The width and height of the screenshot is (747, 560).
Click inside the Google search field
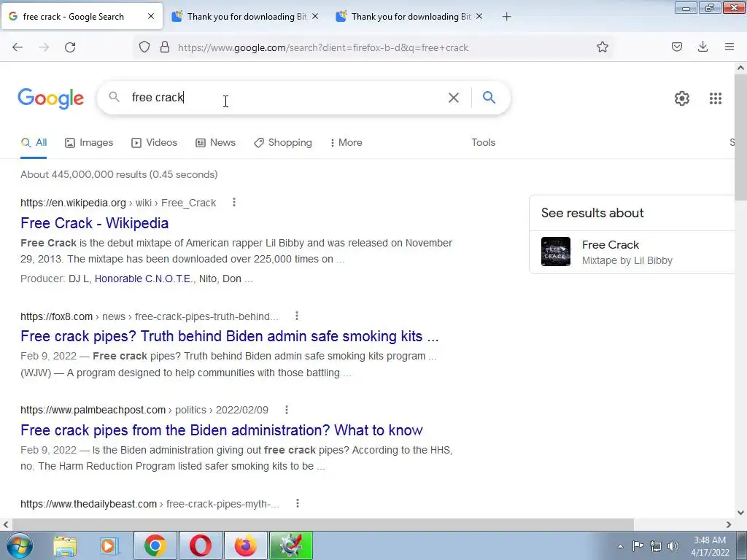pyautogui.click(x=286, y=98)
